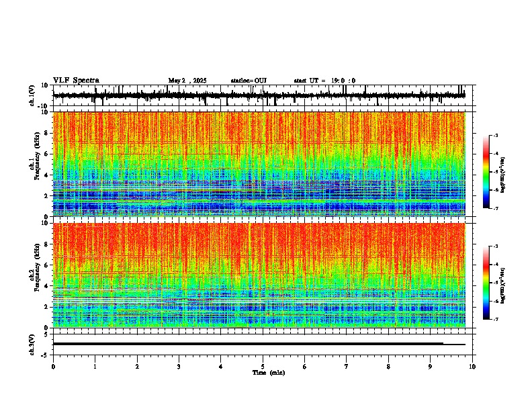Click the "Time (min)" axis title
The width and height of the screenshot is (532, 411).
pyautogui.click(x=269, y=373)
